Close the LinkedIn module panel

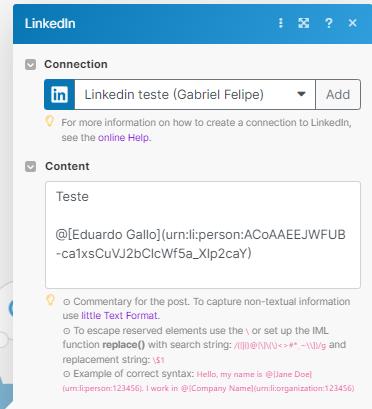point(352,23)
